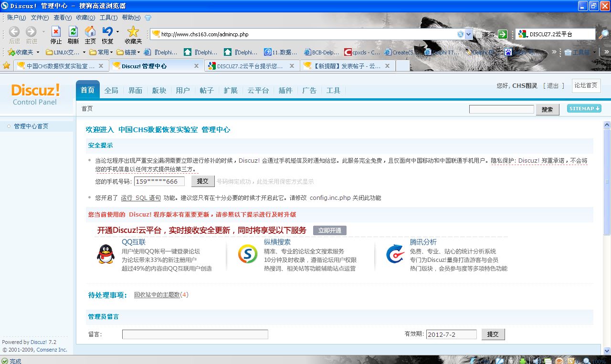
Task: Open 回收站中的主题数 link
Action: pos(157,295)
